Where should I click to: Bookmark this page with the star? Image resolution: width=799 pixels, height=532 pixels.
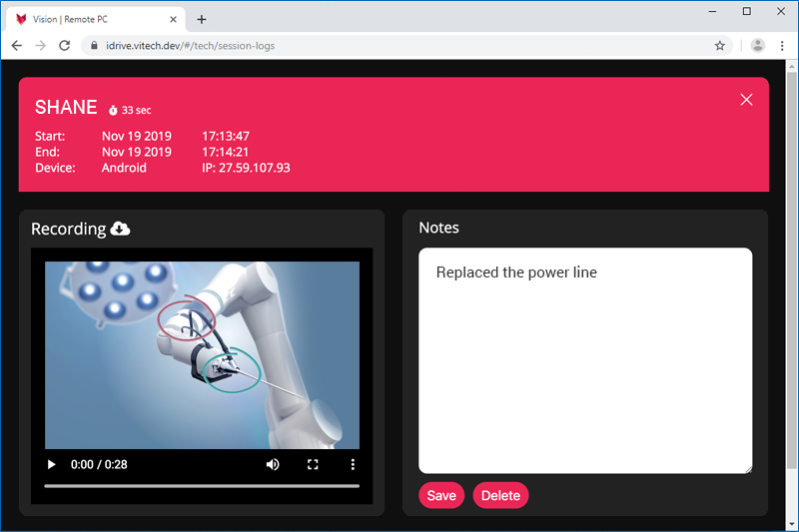click(719, 46)
